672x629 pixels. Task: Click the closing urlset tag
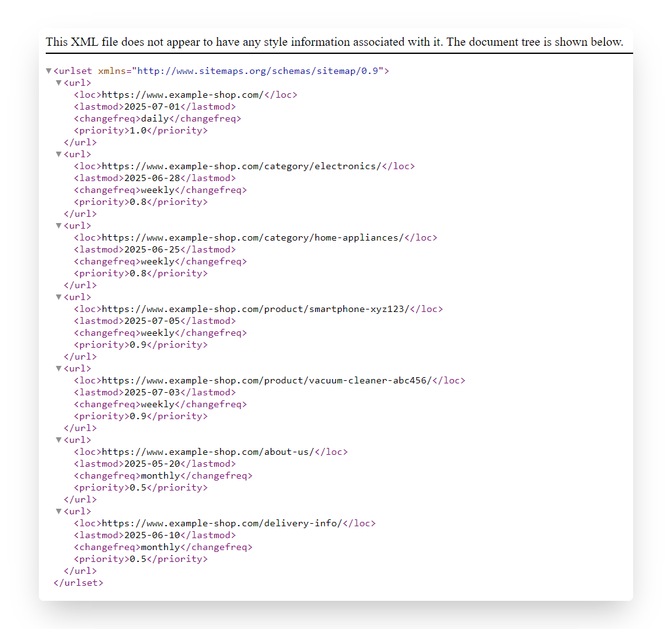(78, 583)
